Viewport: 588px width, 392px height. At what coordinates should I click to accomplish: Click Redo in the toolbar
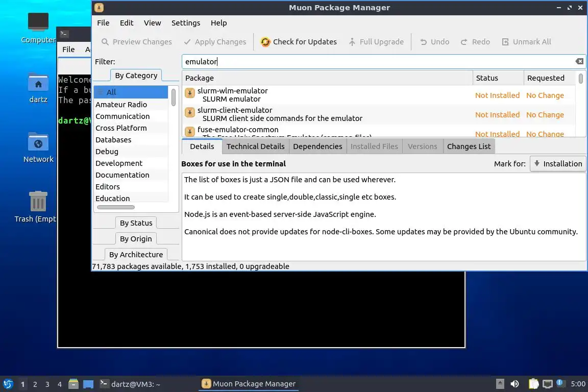coord(475,42)
